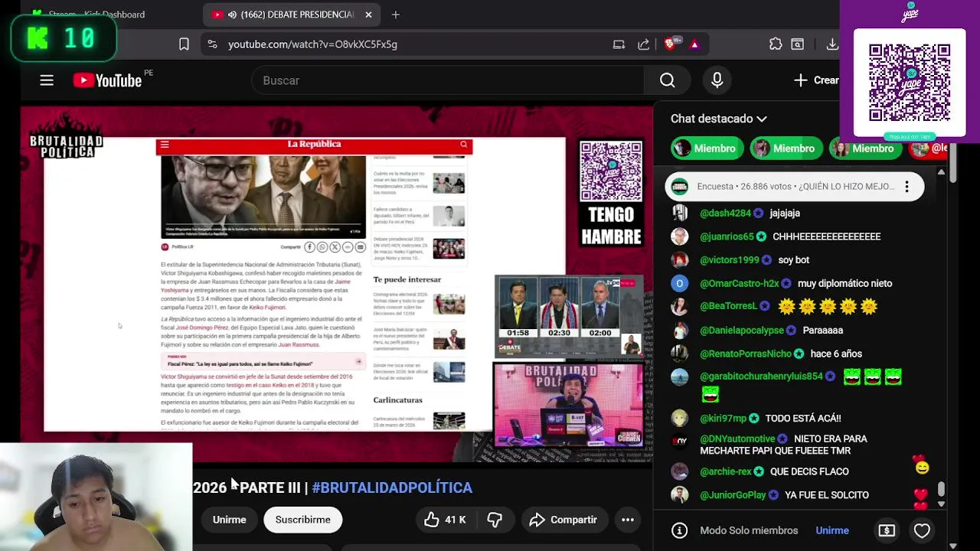The width and height of the screenshot is (980, 551).
Task: Click username @juanrios65 in chat
Action: click(x=727, y=236)
